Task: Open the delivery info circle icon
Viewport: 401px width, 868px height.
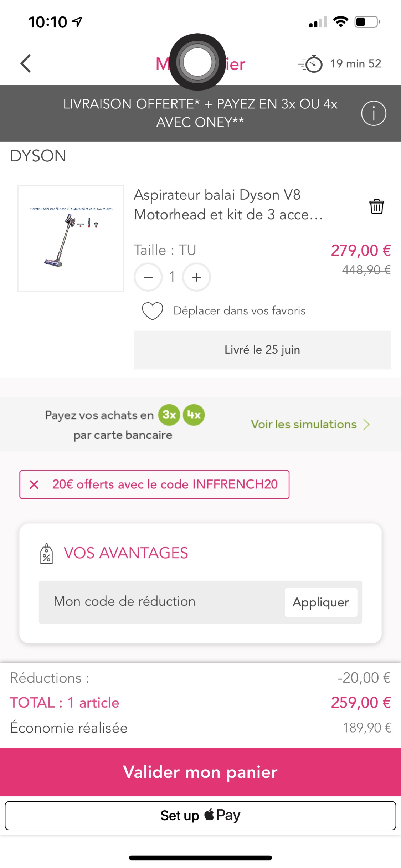Action: coord(373,113)
